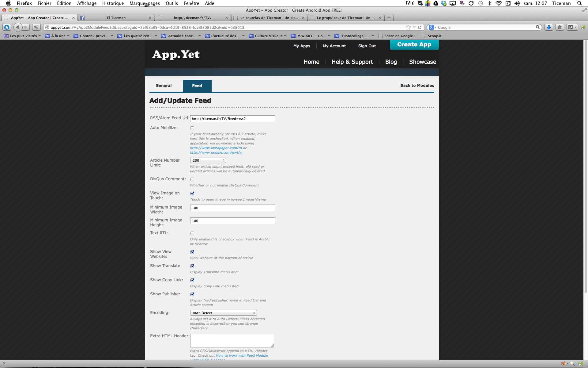Uncheck View Image on Touch
Image resolution: width=588 pixels, height=368 pixels.
click(x=192, y=193)
